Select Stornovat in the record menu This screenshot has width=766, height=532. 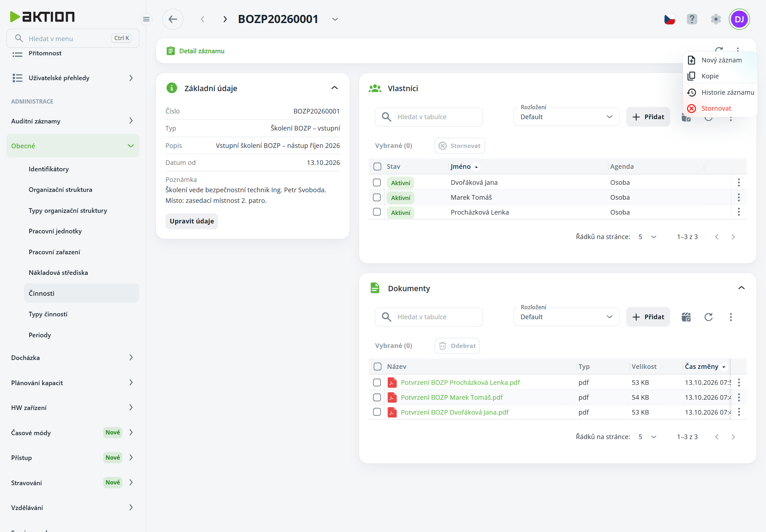point(720,109)
